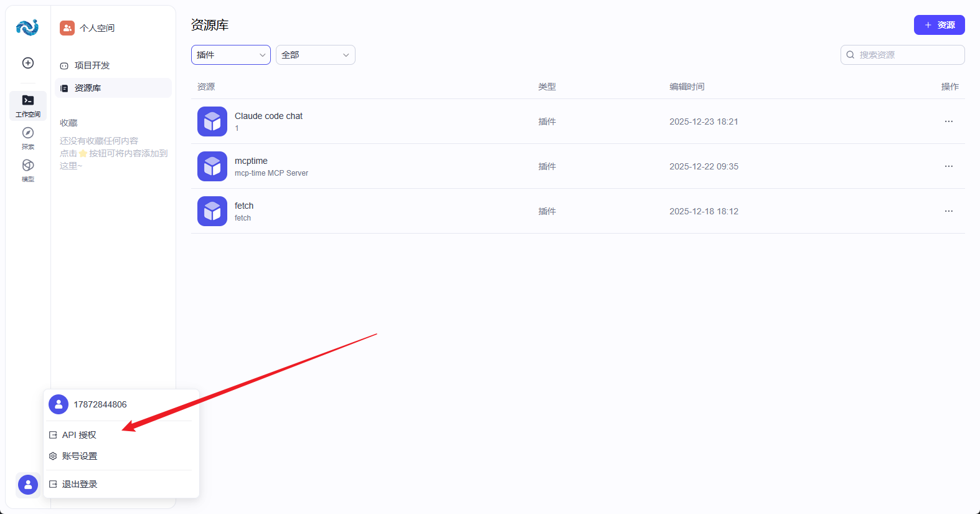This screenshot has height=514, width=980.
Task: Click the blue 资源 add button
Action: (x=939, y=25)
